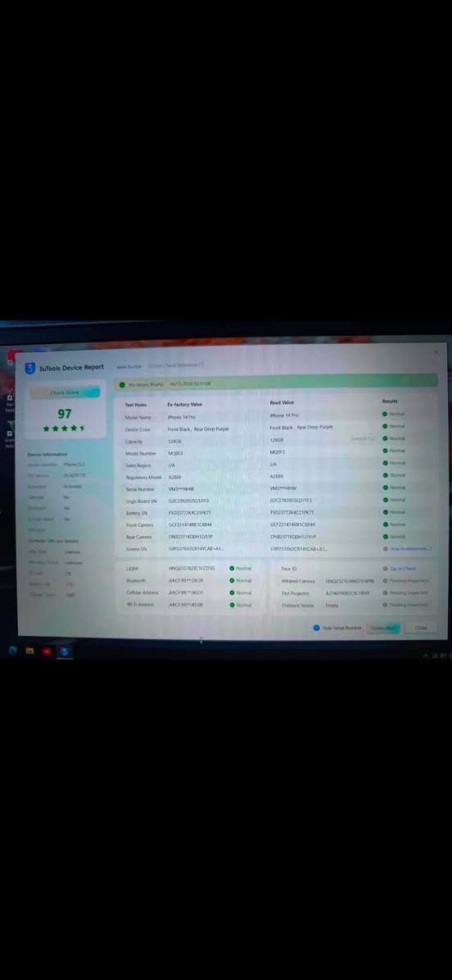
Task: Open the How to determine link for Screen SN
Action: click(x=411, y=549)
